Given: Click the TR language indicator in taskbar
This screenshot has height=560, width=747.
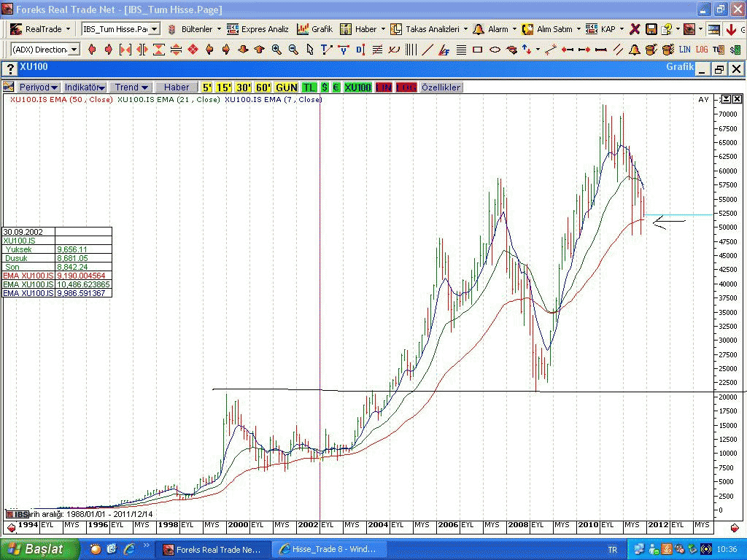Looking at the screenshot, I should 612,550.
